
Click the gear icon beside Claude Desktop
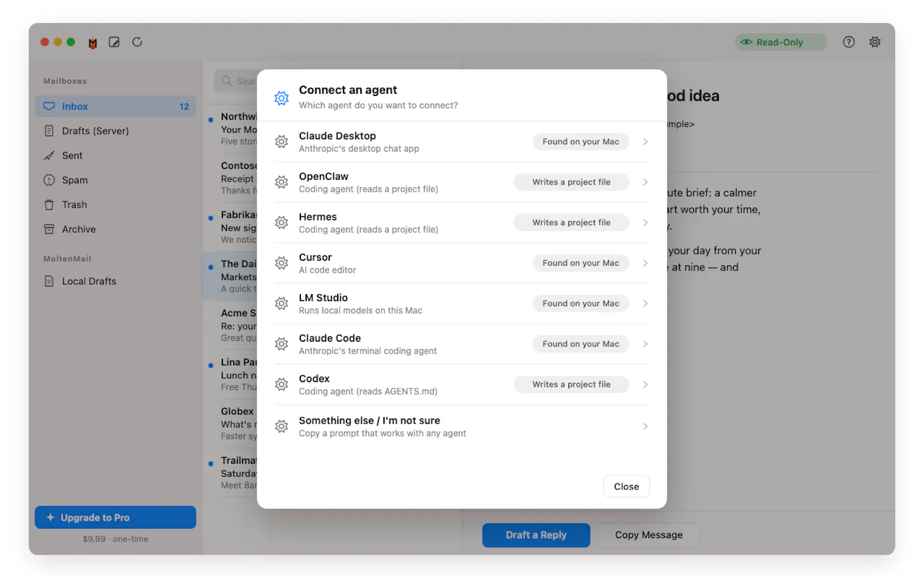coord(281,142)
